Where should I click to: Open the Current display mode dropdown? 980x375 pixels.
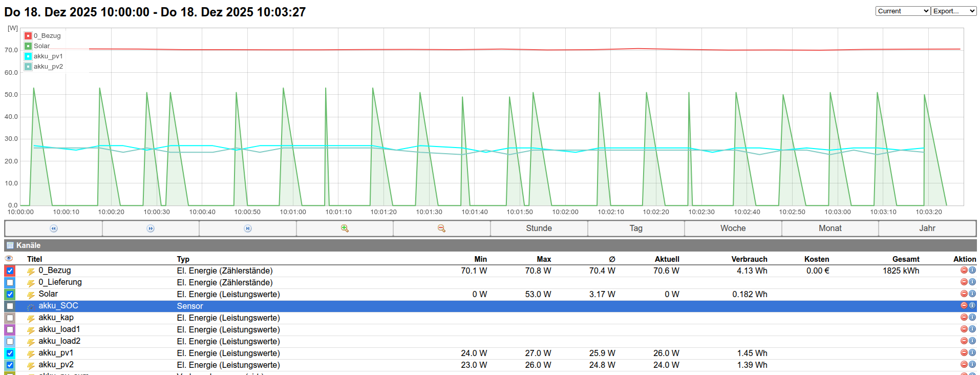(903, 11)
